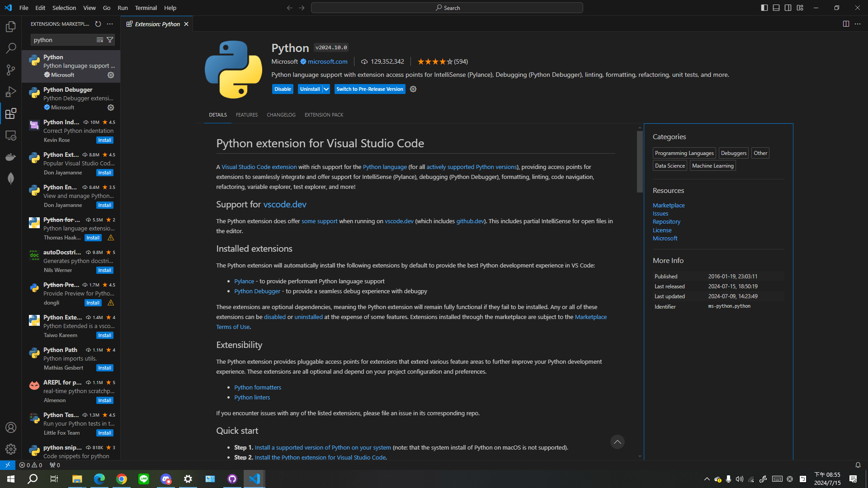
Task: Install Python Path by Mathias Gesbert
Action: 105,368
